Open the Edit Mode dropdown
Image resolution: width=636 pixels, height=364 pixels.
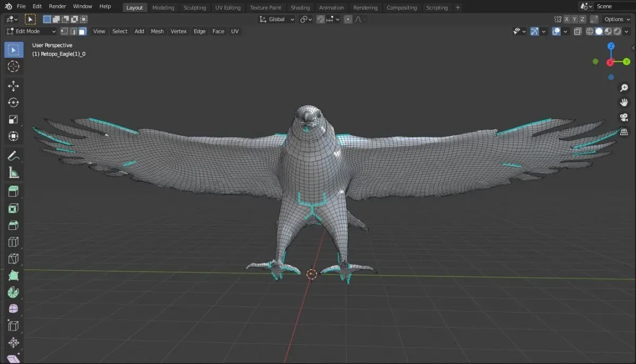point(31,31)
